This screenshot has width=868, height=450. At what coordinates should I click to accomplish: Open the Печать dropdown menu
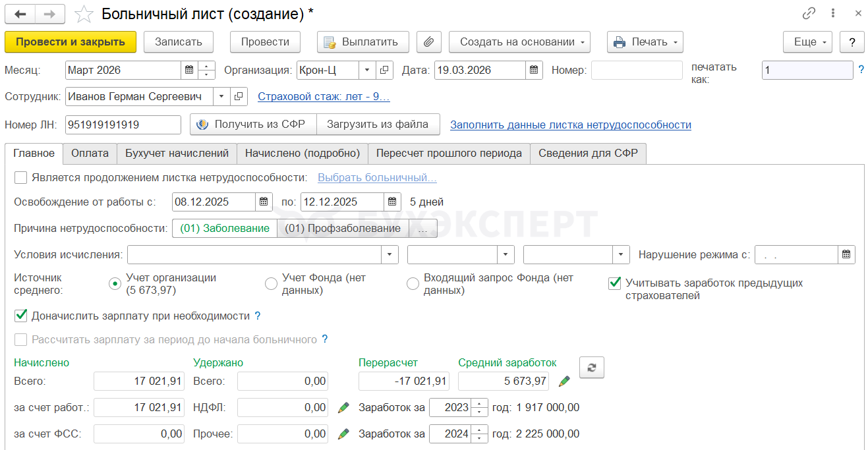[645, 42]
